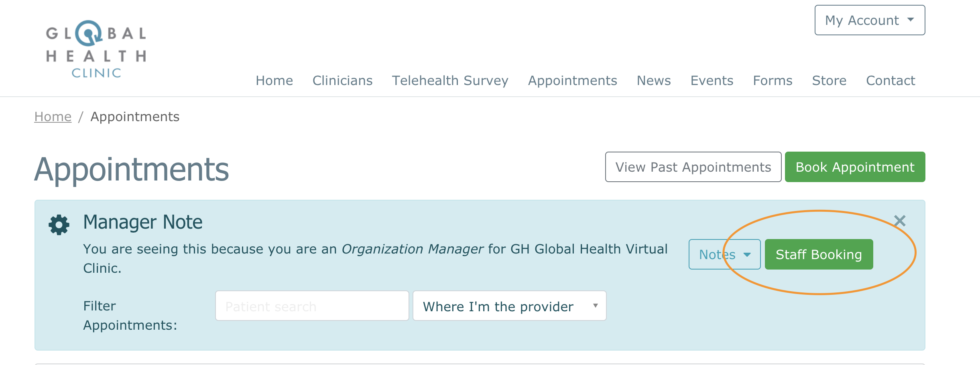This screenshot has width=980, height=365.
Task: Go to Home in navigation menu
Action: coord(274,81)
